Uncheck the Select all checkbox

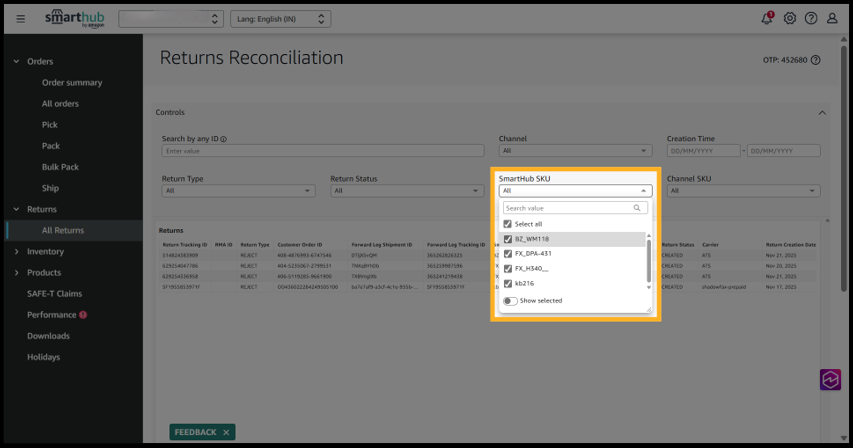pos(508,224)
